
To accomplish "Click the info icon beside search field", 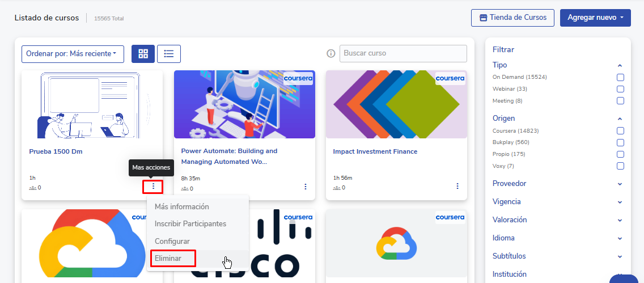I will [x=331, y=54].
